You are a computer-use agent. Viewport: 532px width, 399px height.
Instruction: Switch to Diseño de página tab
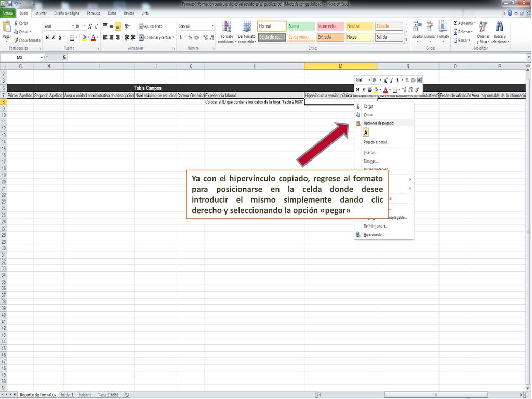pos(67,14)
